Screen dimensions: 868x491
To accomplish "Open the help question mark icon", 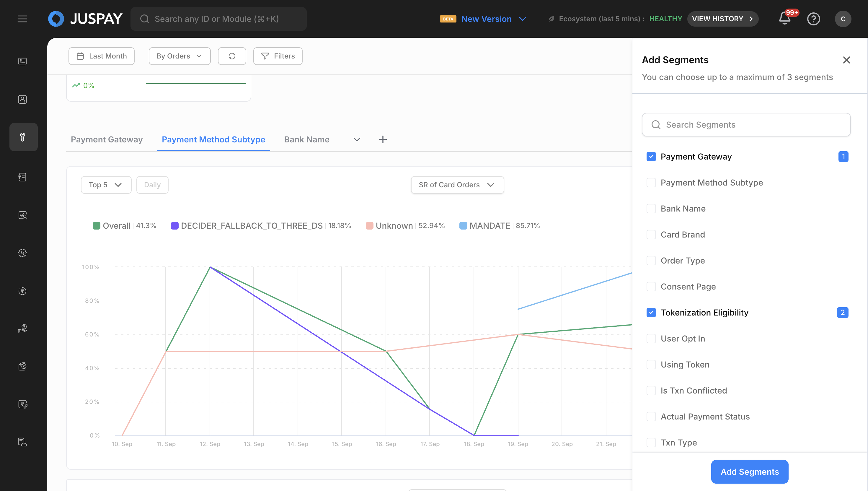I will (813, 19).
